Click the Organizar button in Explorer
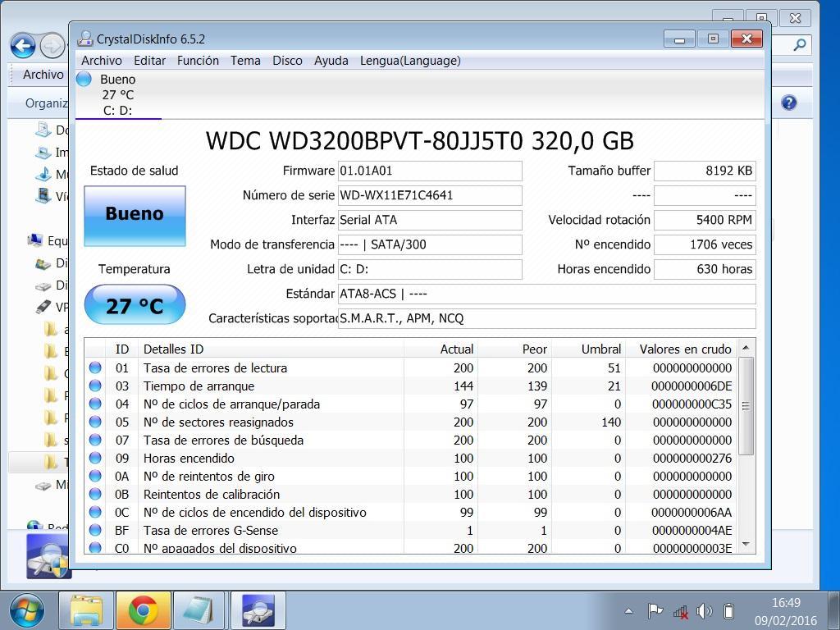This screenshot has width=840, height=630. [46, 103]
